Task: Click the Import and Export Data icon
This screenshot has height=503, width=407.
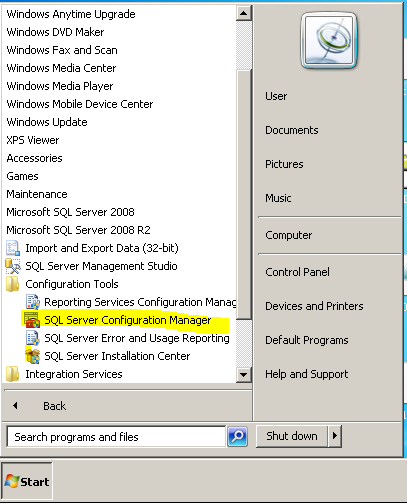Action: click(x=13, y=248)
